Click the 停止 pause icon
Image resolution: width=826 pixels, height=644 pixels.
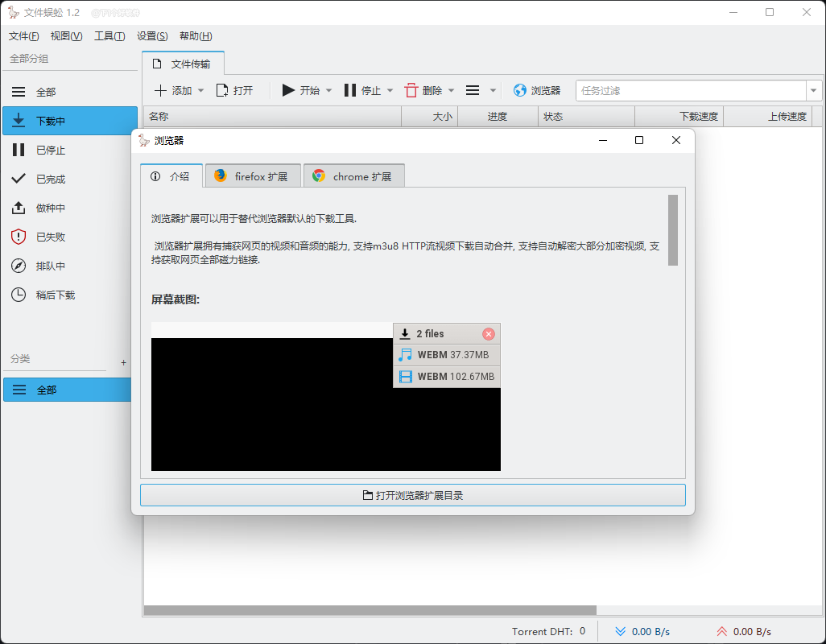coord(349,91)
